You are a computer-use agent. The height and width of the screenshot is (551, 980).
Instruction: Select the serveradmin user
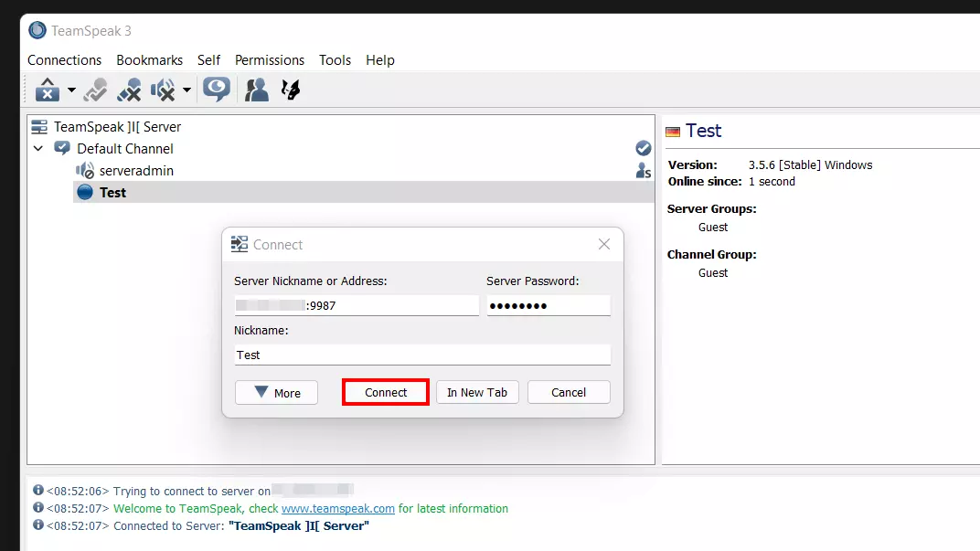[136, 171]
